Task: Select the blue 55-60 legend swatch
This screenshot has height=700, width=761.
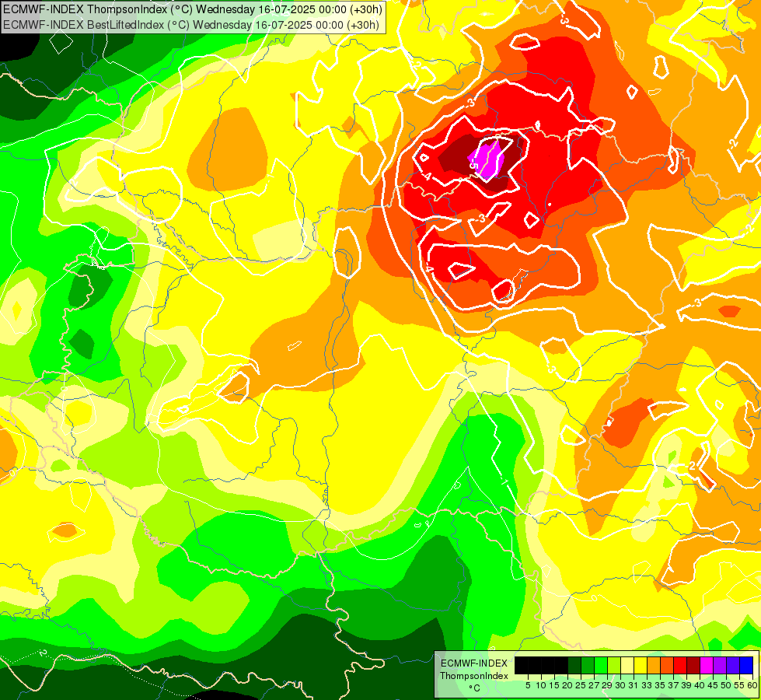Action: (x=746, y=665)
